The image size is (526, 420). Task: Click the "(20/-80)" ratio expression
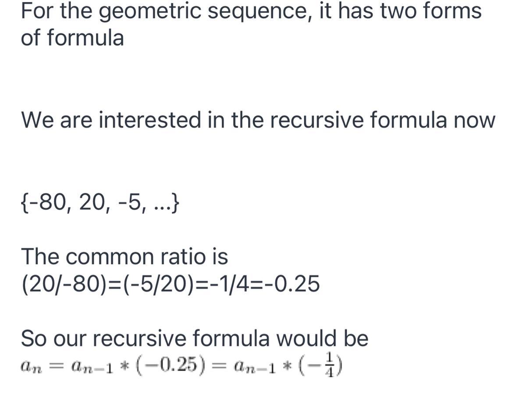pyautogui.click(x=58, y=285)
